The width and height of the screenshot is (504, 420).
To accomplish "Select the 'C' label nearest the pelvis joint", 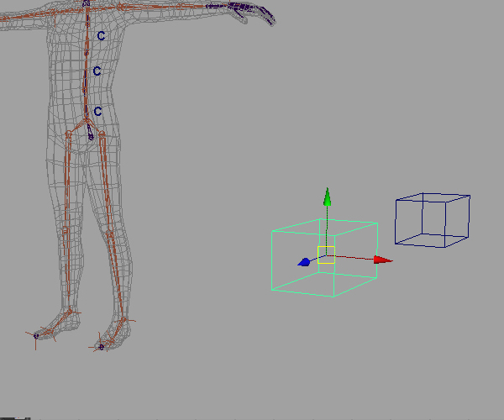I will click(x=97, y=111).
